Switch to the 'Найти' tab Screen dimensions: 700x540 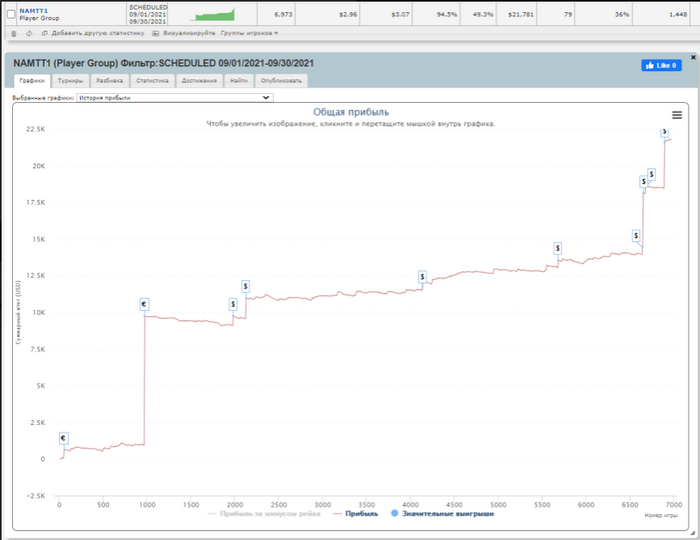coord(239,81)
